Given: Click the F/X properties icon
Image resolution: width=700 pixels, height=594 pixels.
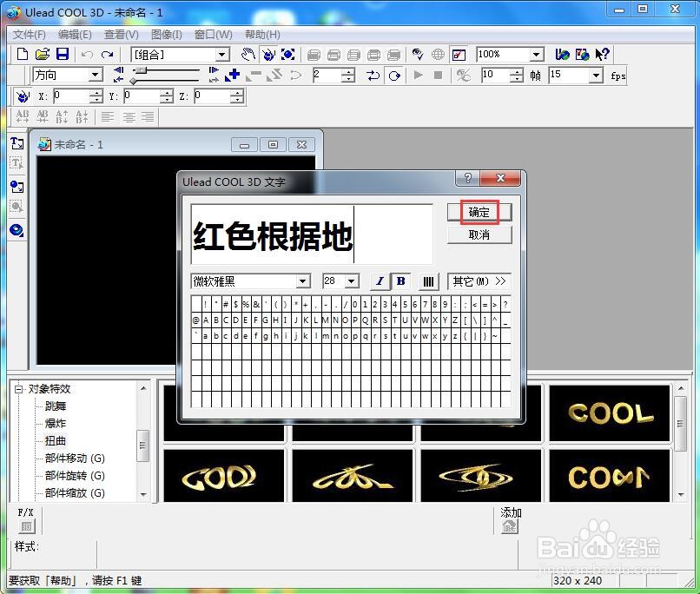Looking at the screenshot, I should coord(27,526).
